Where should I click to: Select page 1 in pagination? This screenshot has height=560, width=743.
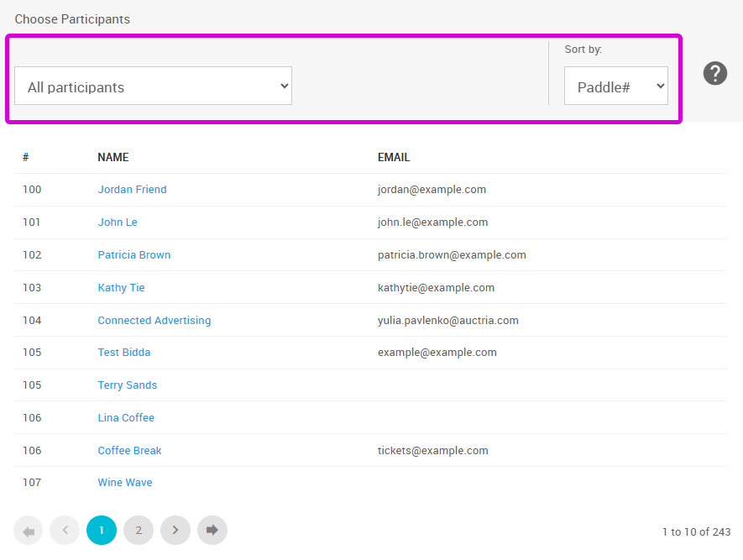[x=102, y=531]
